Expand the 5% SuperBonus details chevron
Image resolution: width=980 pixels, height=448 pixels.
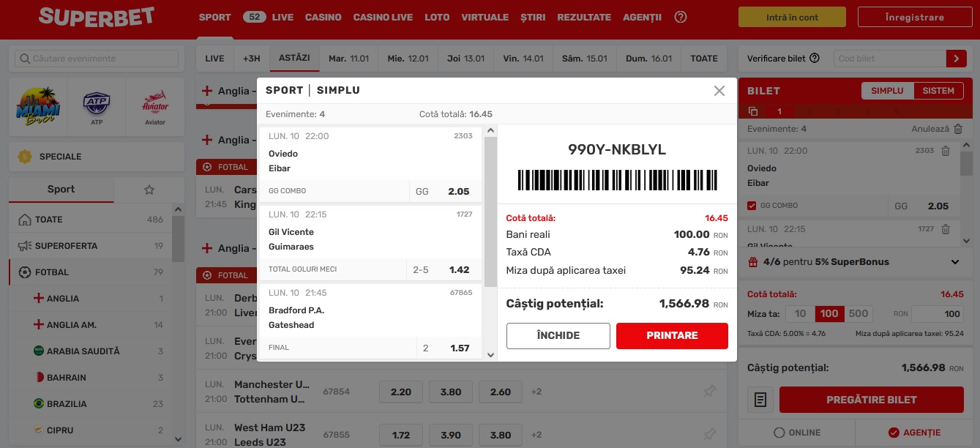[x=955, y=262]
